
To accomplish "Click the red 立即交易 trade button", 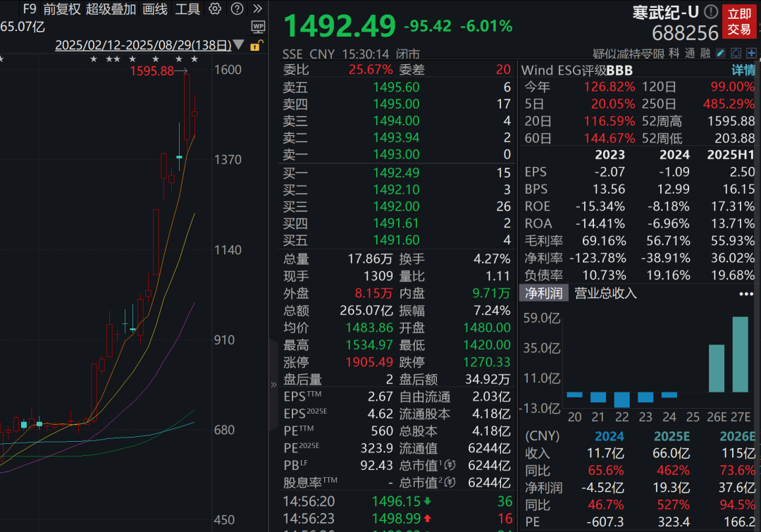I will pos(739,21).
